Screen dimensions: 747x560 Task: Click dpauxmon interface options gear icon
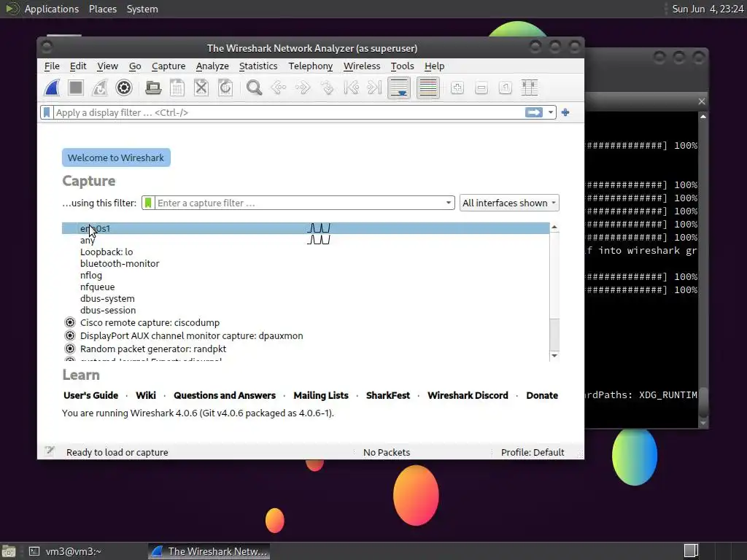70,335
